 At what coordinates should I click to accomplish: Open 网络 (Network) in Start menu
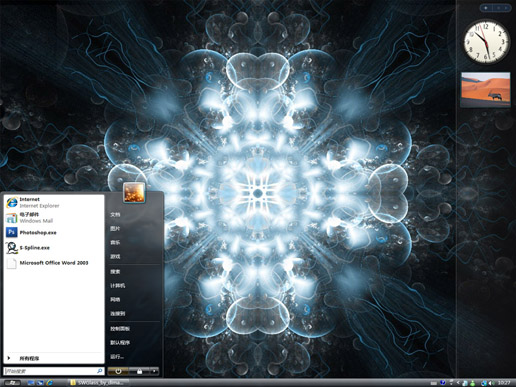115,300
